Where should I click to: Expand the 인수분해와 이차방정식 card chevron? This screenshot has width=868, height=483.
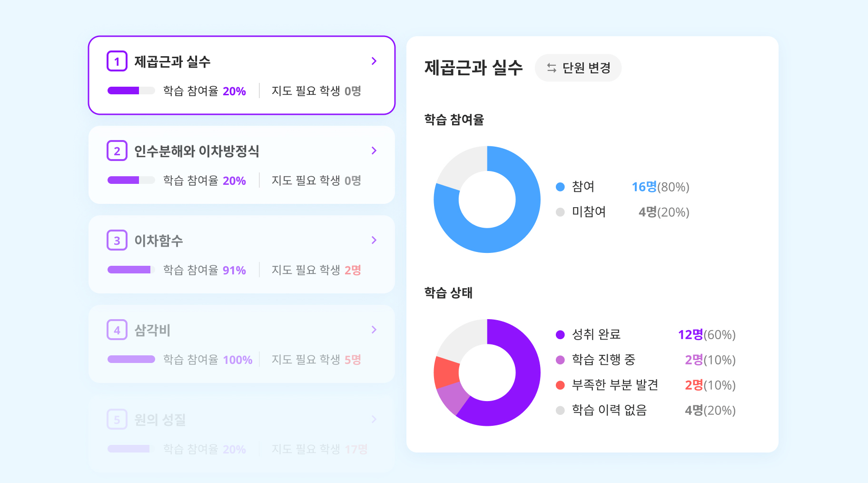pos(374,151)
